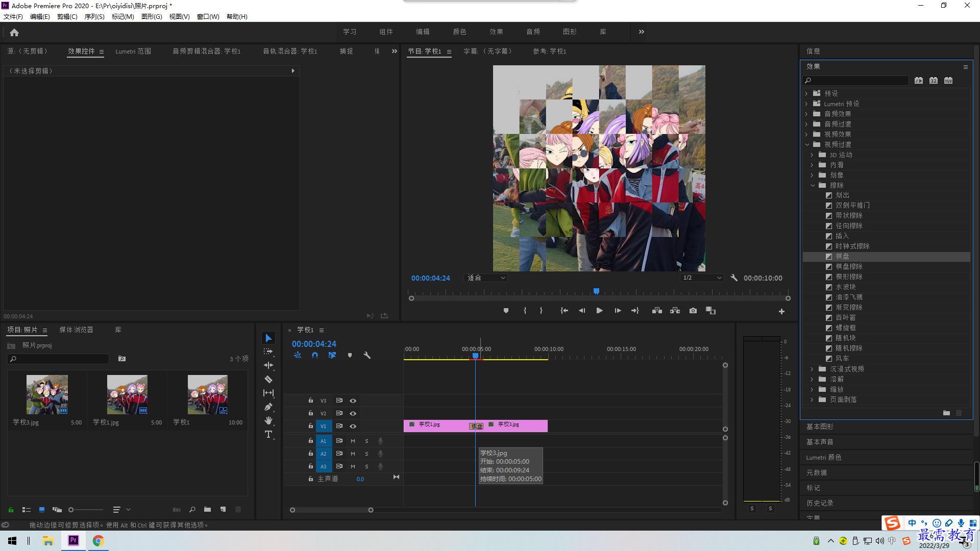The height and width of the screenshot is (551, 980).
Task: Solo audio track A2
Action: (366, 454)
